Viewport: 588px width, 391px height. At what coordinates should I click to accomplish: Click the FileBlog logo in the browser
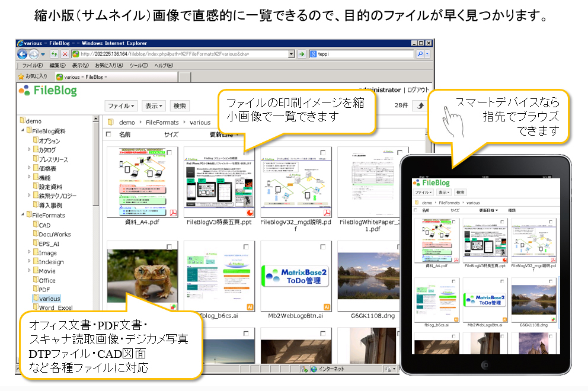(48, 91)
